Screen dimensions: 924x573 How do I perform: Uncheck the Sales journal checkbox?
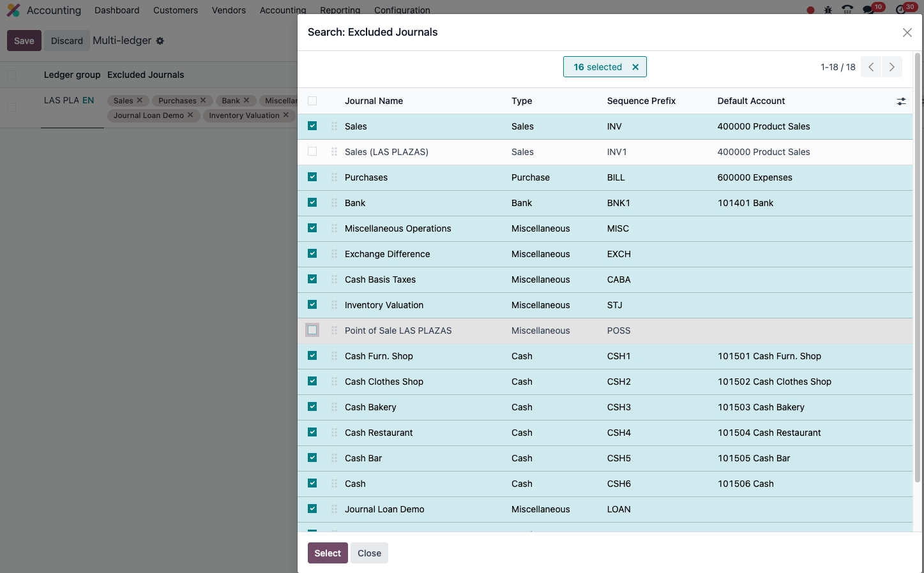coord(312,126)
